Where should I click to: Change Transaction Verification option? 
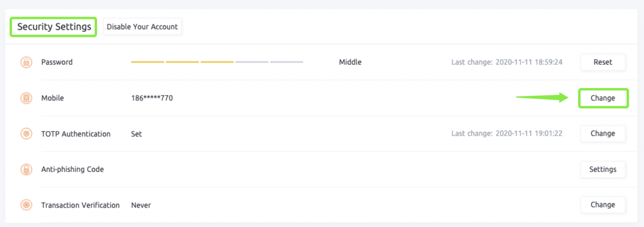pos(603,205)
